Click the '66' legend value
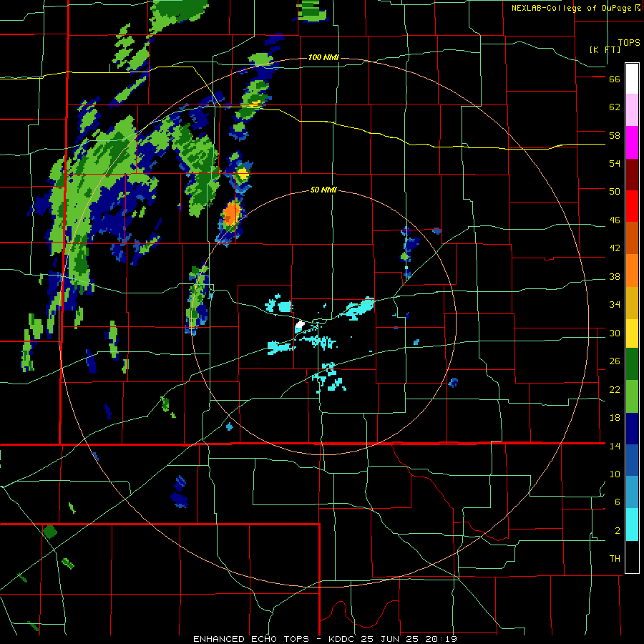The height and width of the screenshot is (644, 644). click(615, 79)
